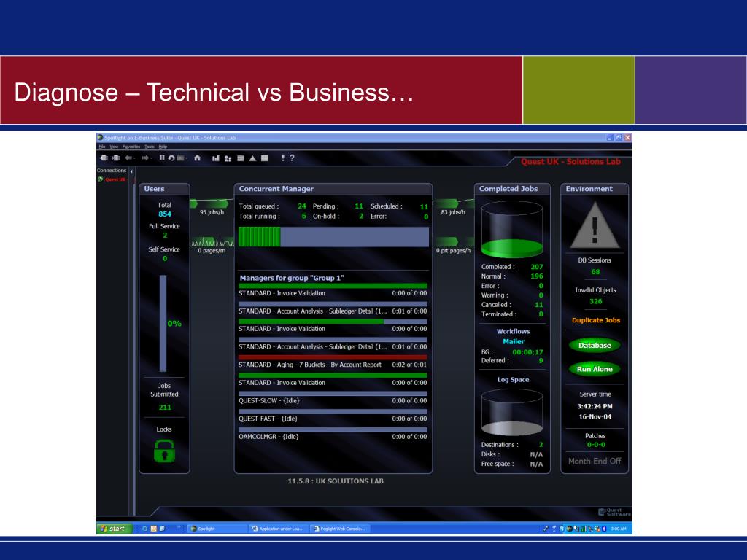
Task: Open the bar chart activity icon
Action: click(216, 158)
